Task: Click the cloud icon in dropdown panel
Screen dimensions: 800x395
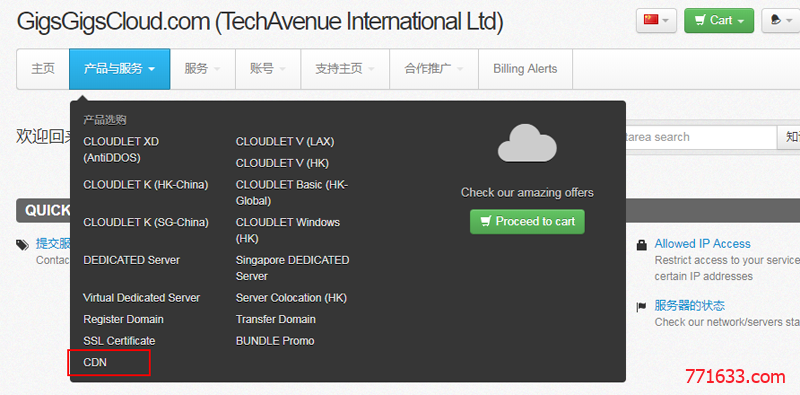Action: point(527,143)
